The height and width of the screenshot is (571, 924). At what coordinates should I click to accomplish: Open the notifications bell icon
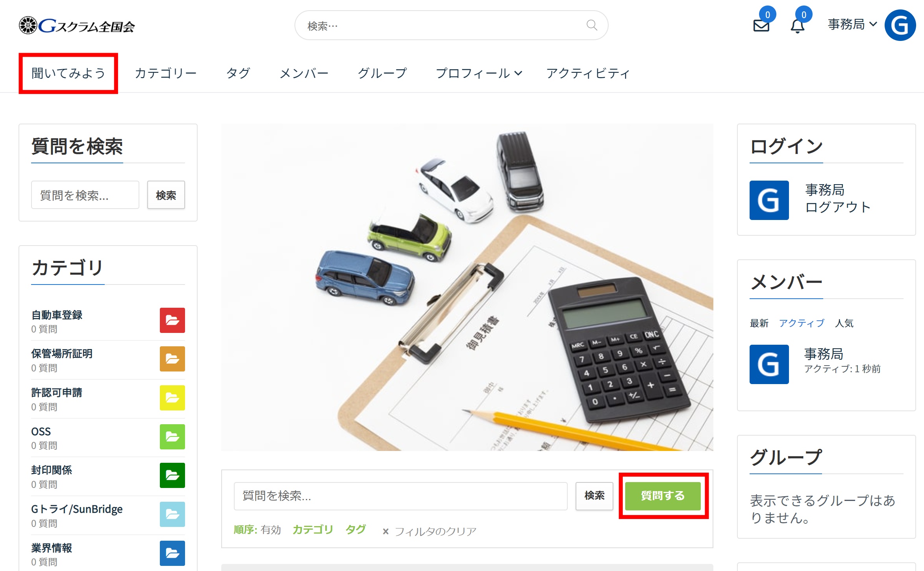(x=797, y=26)
